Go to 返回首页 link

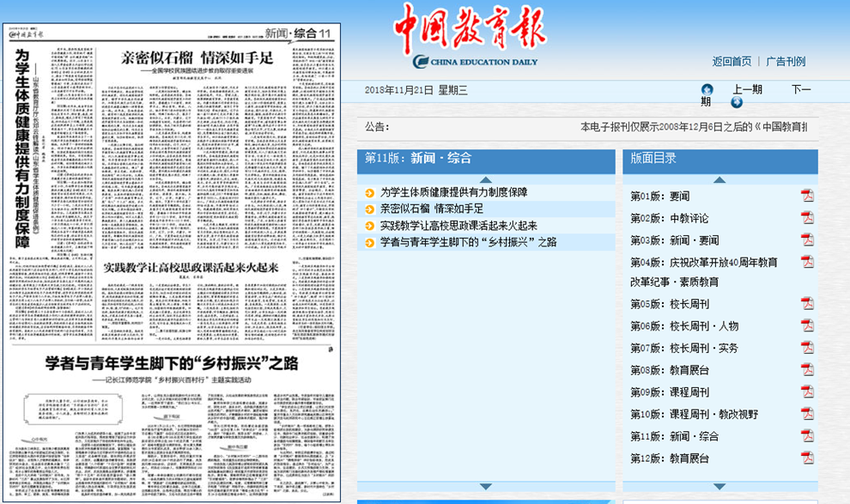tap(732, 61)
